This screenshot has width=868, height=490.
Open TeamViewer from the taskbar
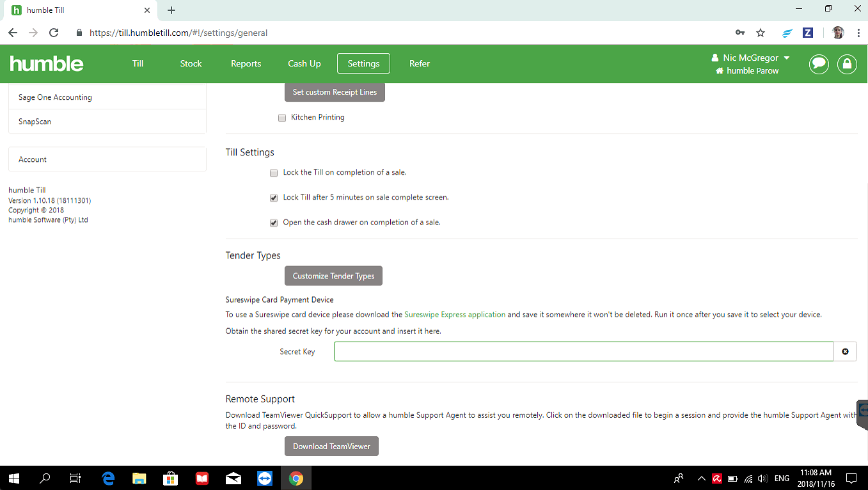coord(264,478)
